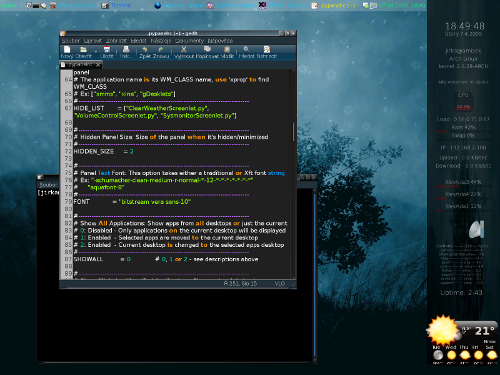This screenshot has height=375, width=500.
Task: Open the Nástroje menu
Action: 161,41
